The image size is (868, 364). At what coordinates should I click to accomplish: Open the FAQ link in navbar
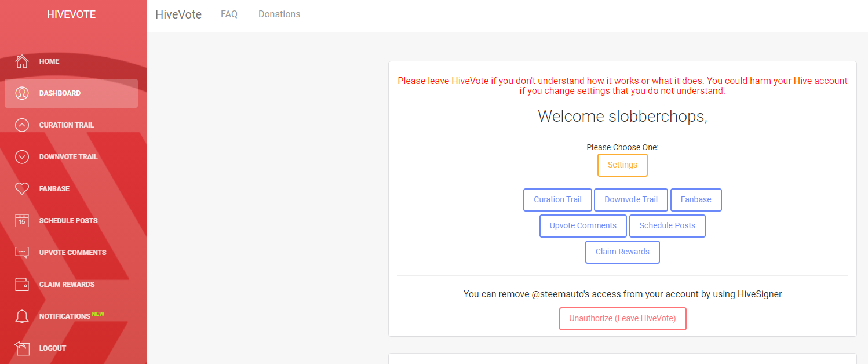pos(229,14)
